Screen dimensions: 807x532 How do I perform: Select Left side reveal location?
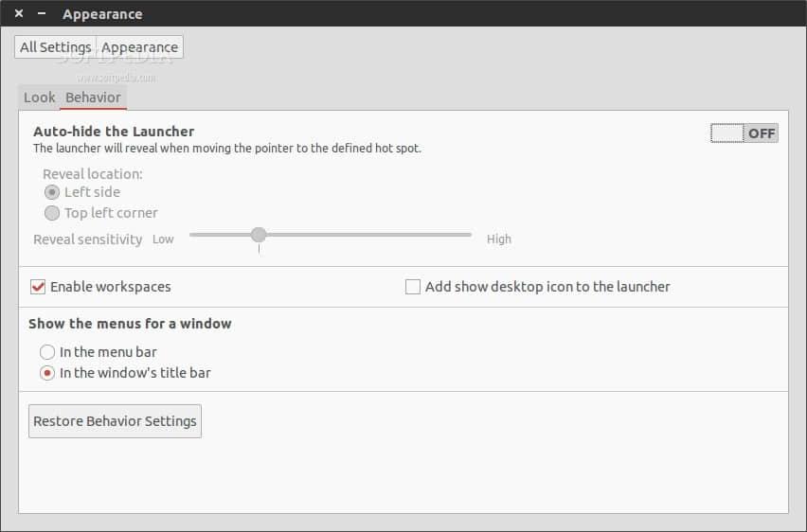tap(52, 192)
